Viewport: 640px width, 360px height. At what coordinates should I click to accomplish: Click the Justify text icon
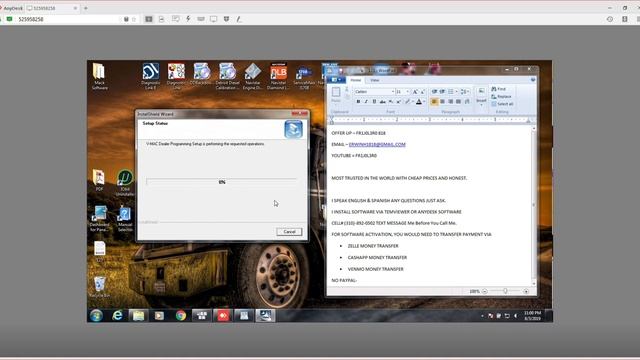pos(458,101)
